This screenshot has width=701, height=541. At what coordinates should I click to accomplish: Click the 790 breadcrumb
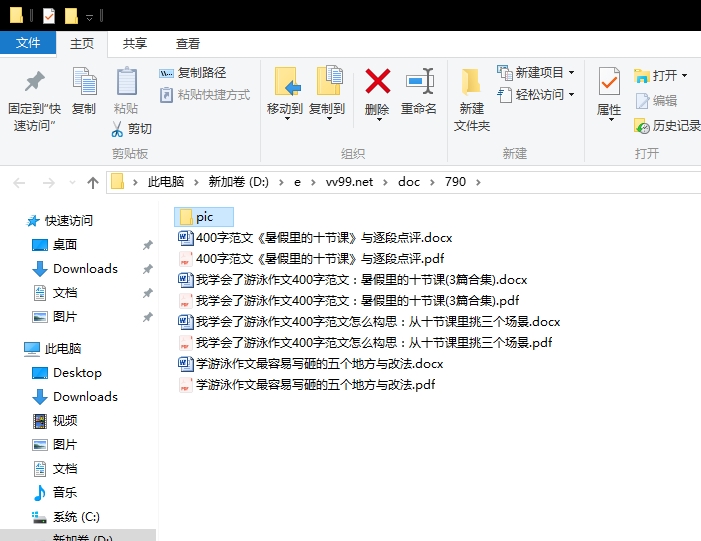pos(455,182)
